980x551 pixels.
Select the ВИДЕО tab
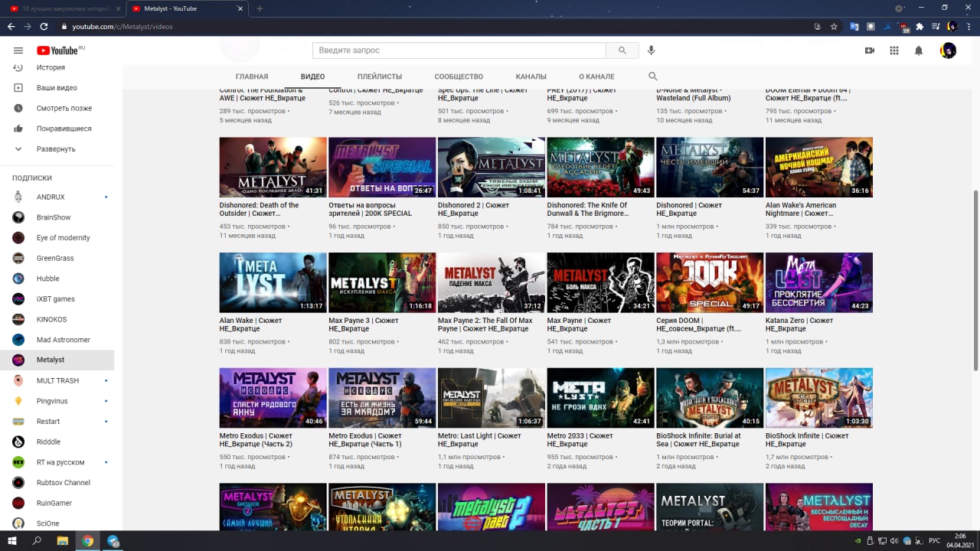click(x=312, y=77)
